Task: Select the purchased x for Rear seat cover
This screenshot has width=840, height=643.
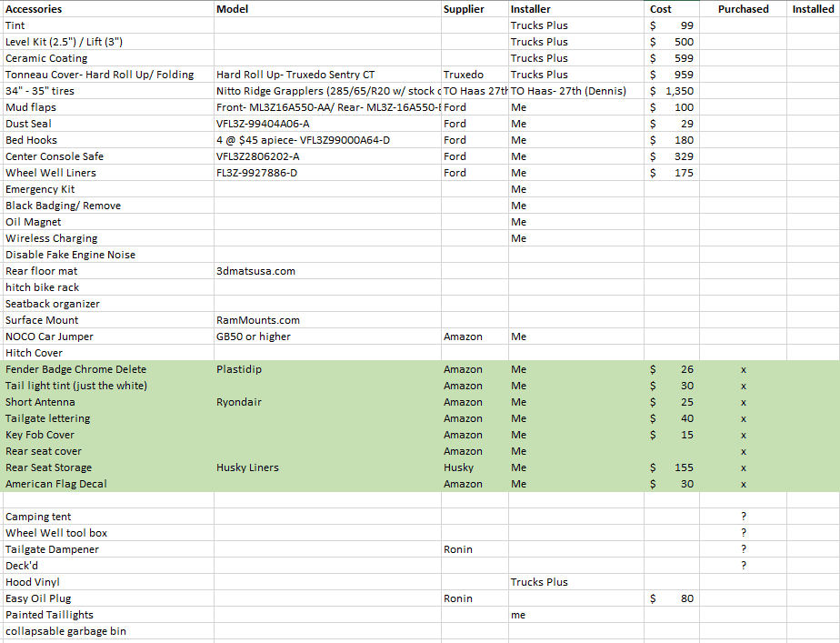Action: click(x=743, y=451)
